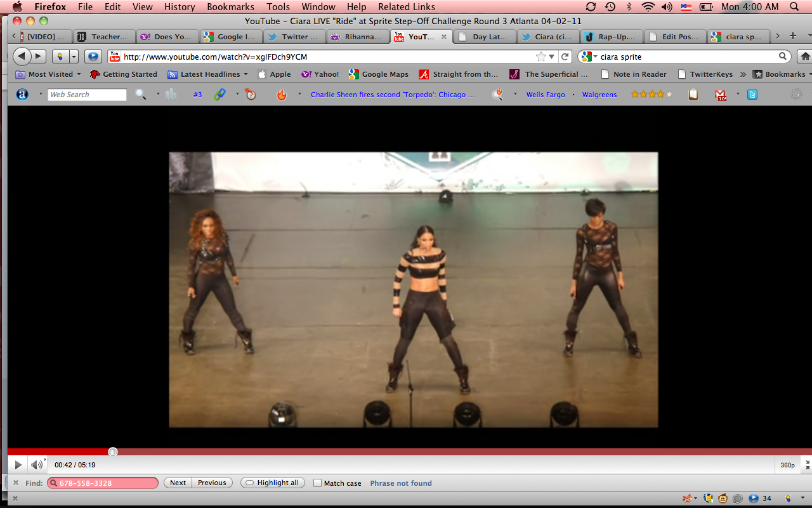Click the Gmail icon in toolbar

[x=720, y=95]
